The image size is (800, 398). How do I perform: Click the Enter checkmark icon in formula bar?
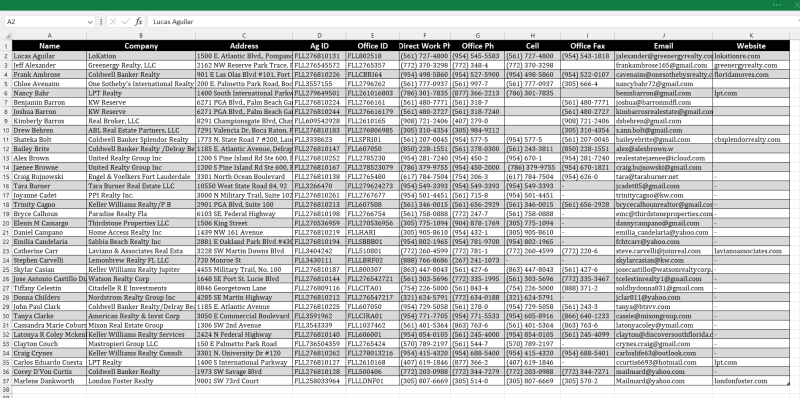pos(126,22)
